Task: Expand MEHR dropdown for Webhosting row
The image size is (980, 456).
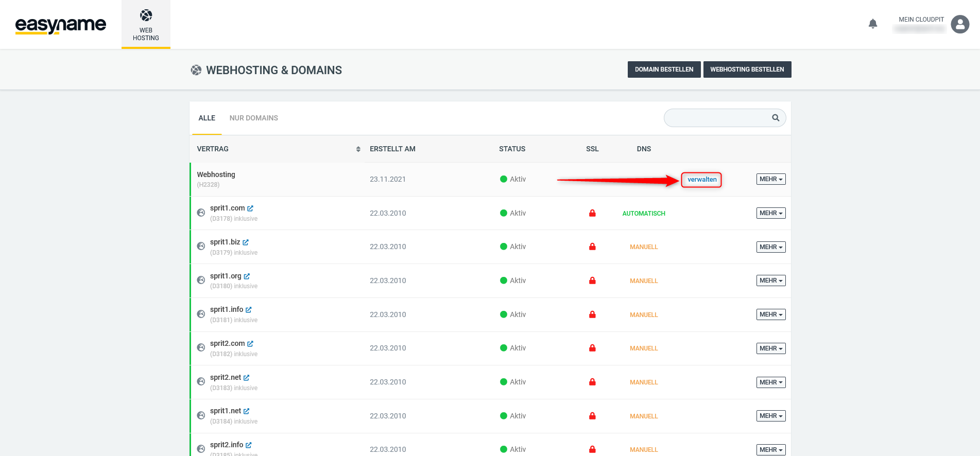Action: click(x=770, y=179)
